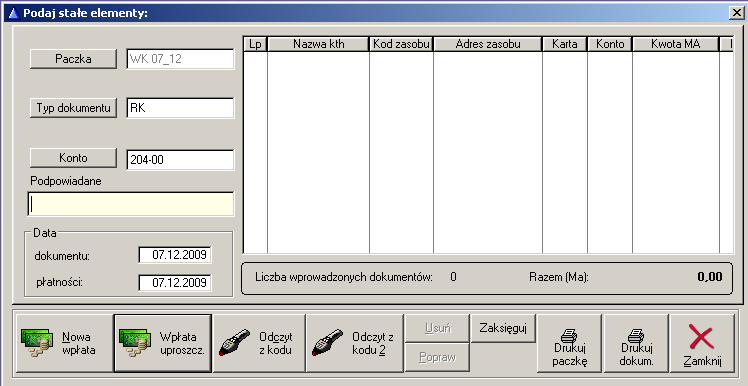Print the batch with Drukuj paczkę
Image resolution: width=748 pixels, height=386 pixels.
[569, 343]
